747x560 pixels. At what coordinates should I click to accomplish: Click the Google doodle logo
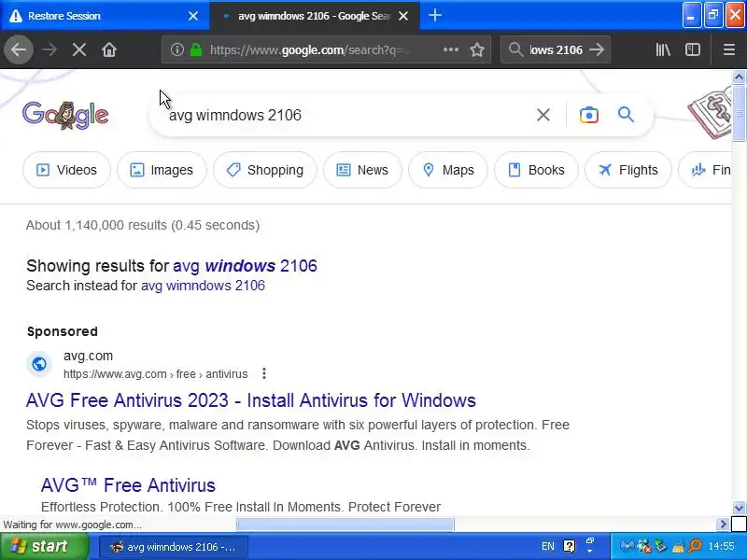pos(65,115)
